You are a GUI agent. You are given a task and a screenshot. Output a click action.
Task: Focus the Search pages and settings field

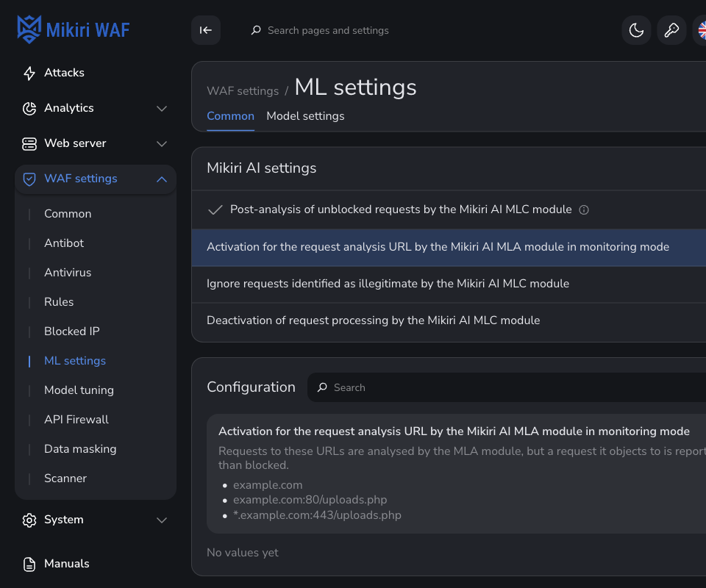point(328,30)
